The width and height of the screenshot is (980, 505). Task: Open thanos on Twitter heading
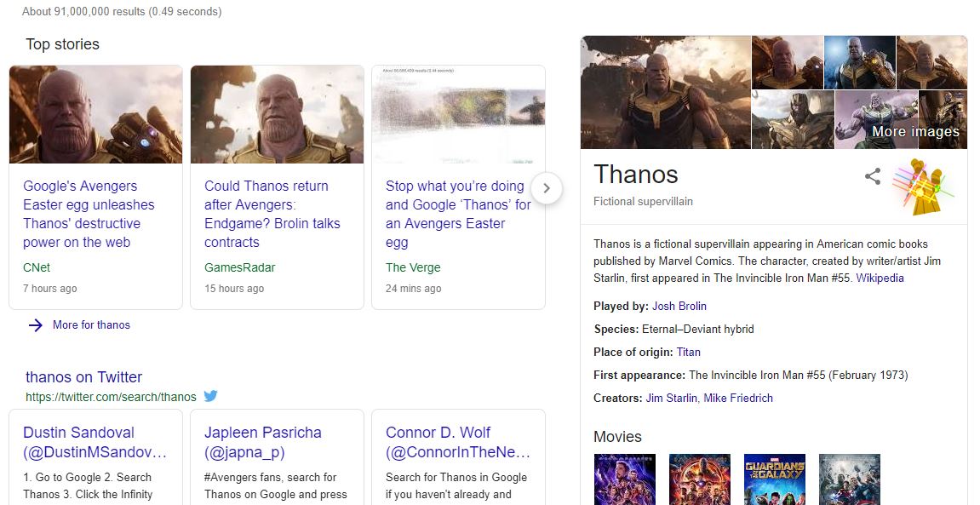coord(83,377)
